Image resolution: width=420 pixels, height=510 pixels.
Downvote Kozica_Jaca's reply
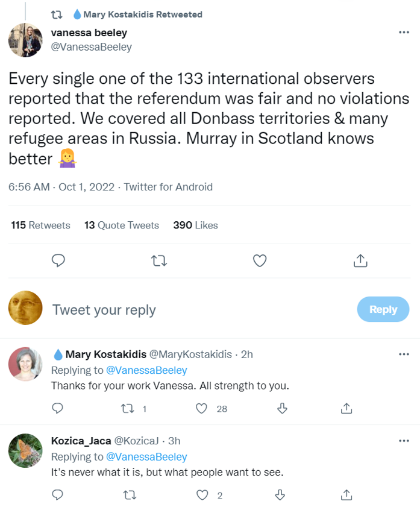click(280, 495)
